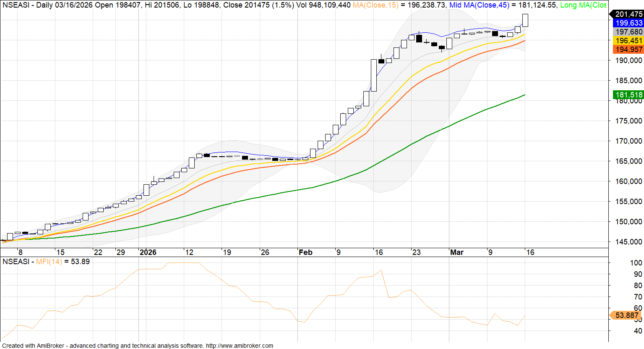This screenshot has height=349, width=644.
Task: Click the yellow 196,451 price tag
Action: (628, 41)
